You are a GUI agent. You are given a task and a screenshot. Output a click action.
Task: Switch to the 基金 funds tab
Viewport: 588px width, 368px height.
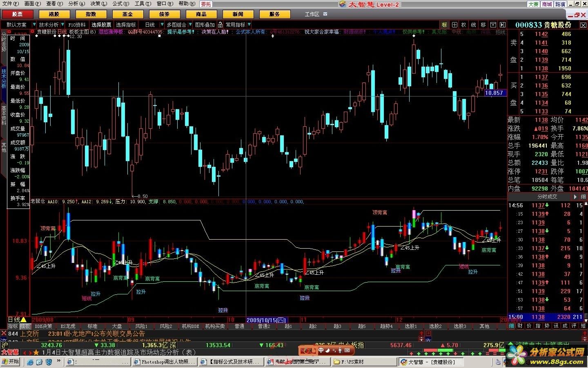tap(127, 14)
